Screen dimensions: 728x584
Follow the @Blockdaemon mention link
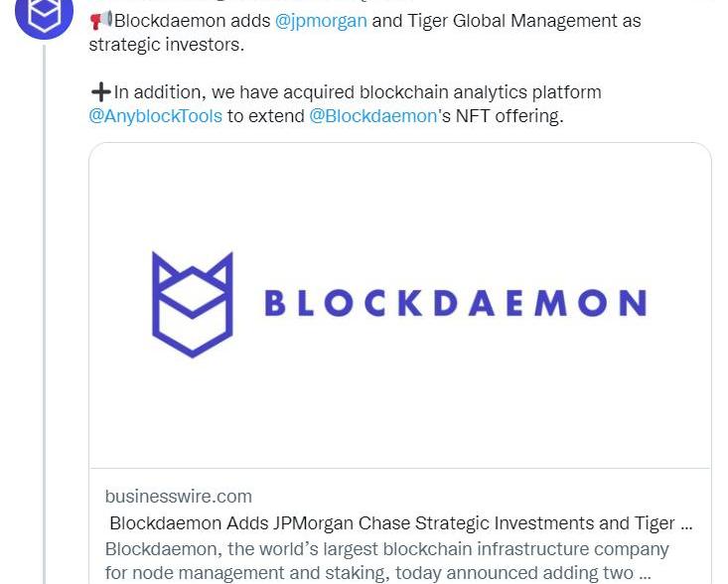pyautogui.click(x=372, y=116)
